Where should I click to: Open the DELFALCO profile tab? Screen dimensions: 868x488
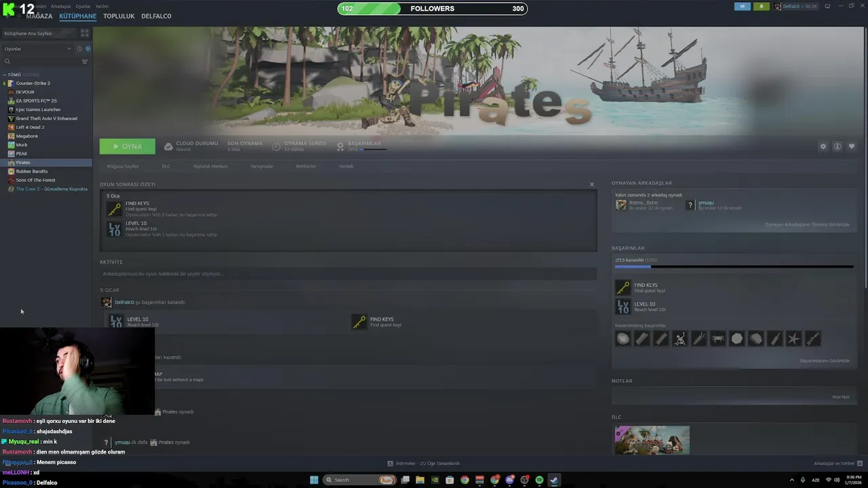coord(156,16)
